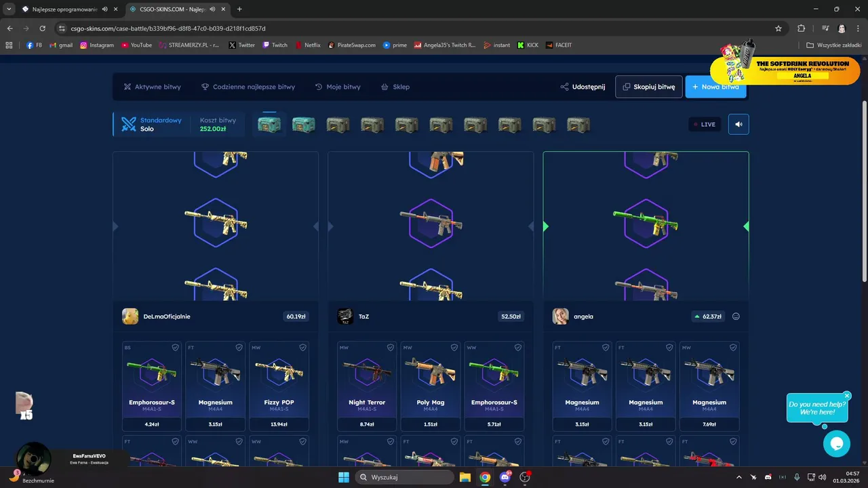
Task: Click the shield icon on Night Terror card
Action: (x=390, y=348)
